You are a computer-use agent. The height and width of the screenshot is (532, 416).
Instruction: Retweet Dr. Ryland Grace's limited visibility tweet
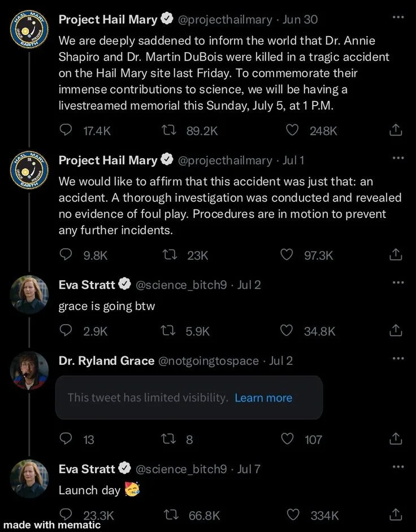pos(169,439)
